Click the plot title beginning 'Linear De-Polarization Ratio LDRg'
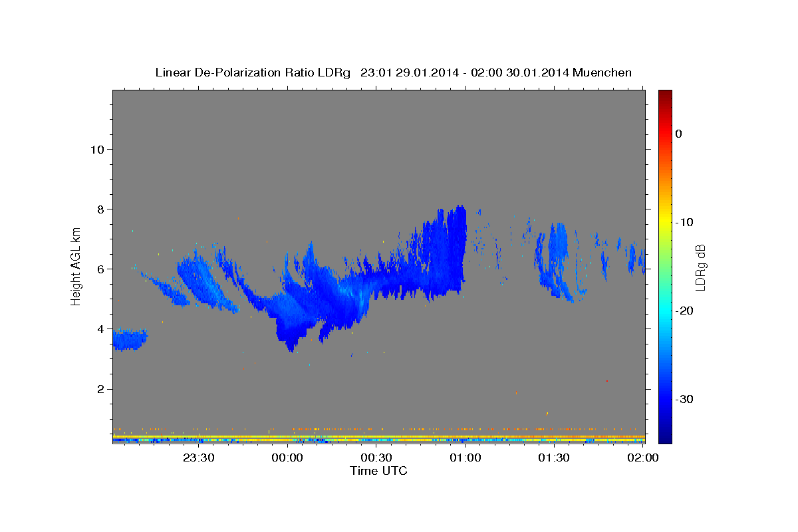Viewport: 798px width, 532px height. click(393, 72)
